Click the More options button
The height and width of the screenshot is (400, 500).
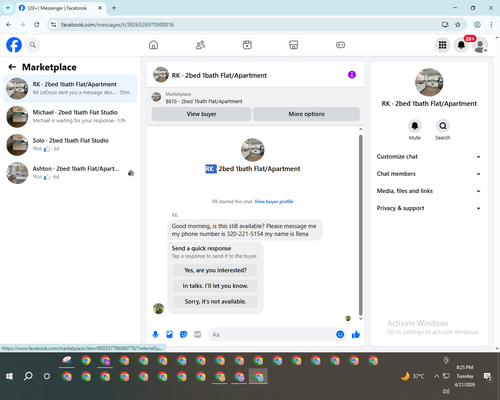pos(306,114)
